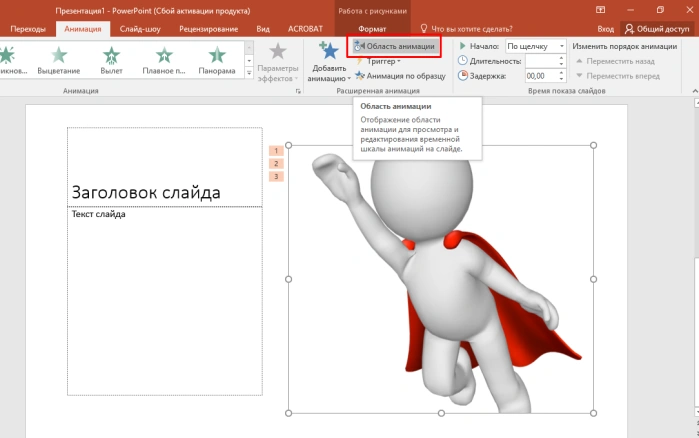Screen dimensions: 699x438
Task: Increase the Задержка value with stepper
Action: coord(561,73)
